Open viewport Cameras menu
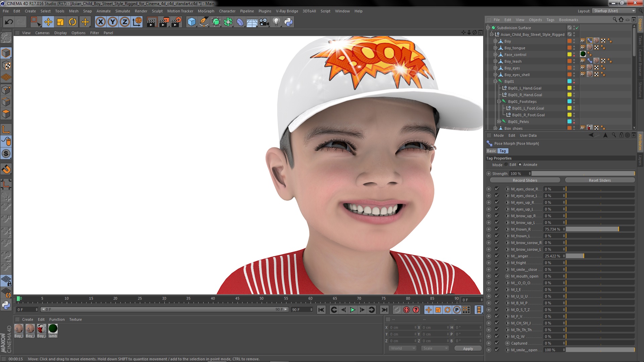 42,33
